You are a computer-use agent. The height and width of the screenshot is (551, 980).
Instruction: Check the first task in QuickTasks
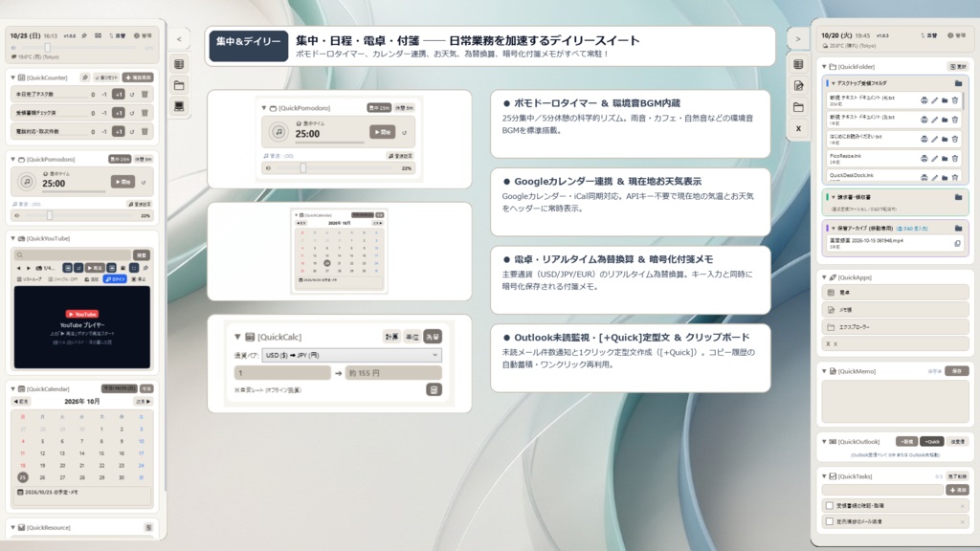tap(830, 505)
